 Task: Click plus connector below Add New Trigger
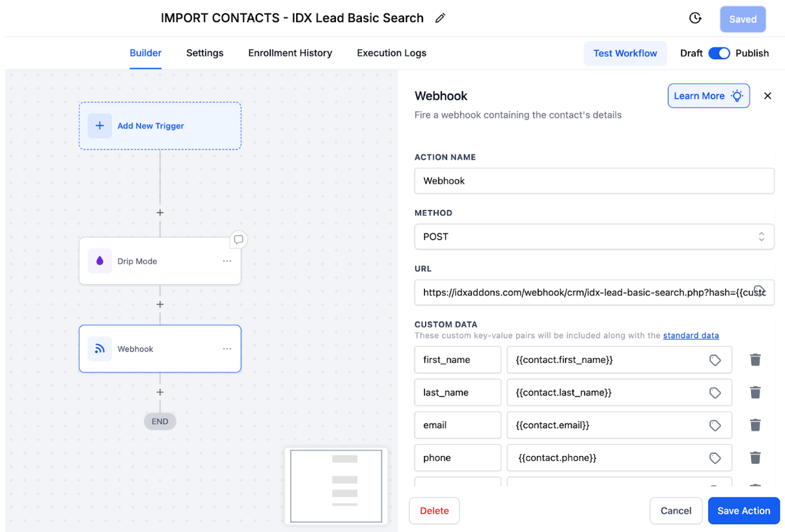point(160,213)
